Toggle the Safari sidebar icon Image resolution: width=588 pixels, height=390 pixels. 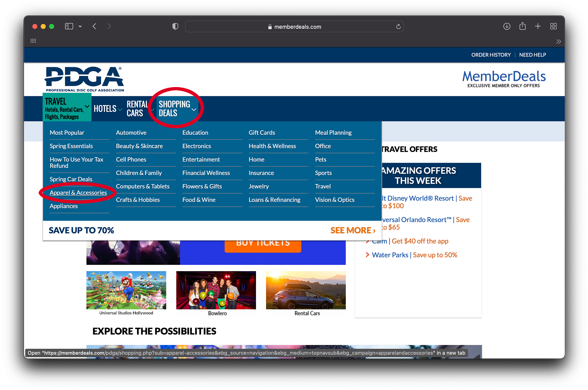coord(69,26)
